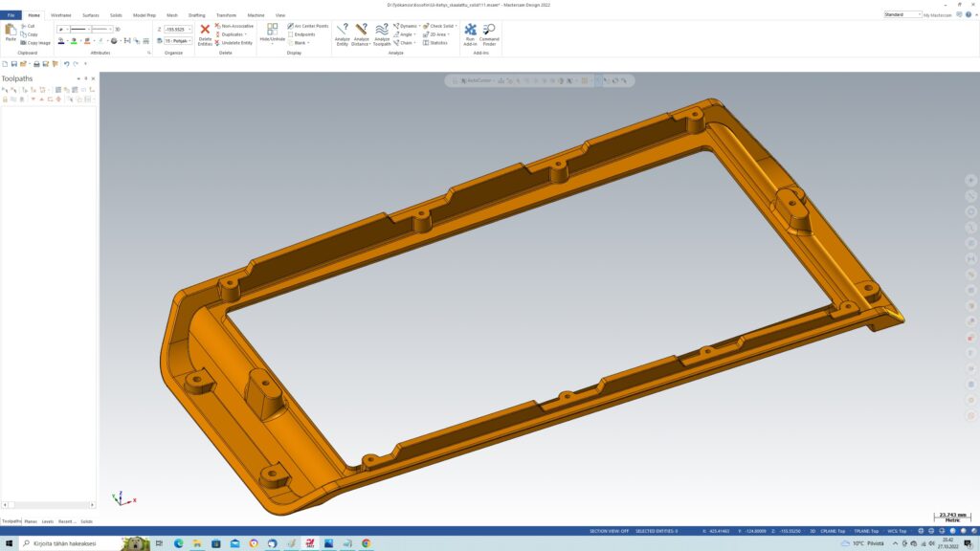The width and height of the screenshot is (980, 551).
Task: Click the Undelete Entity button
Action: [x=234, y=43]
